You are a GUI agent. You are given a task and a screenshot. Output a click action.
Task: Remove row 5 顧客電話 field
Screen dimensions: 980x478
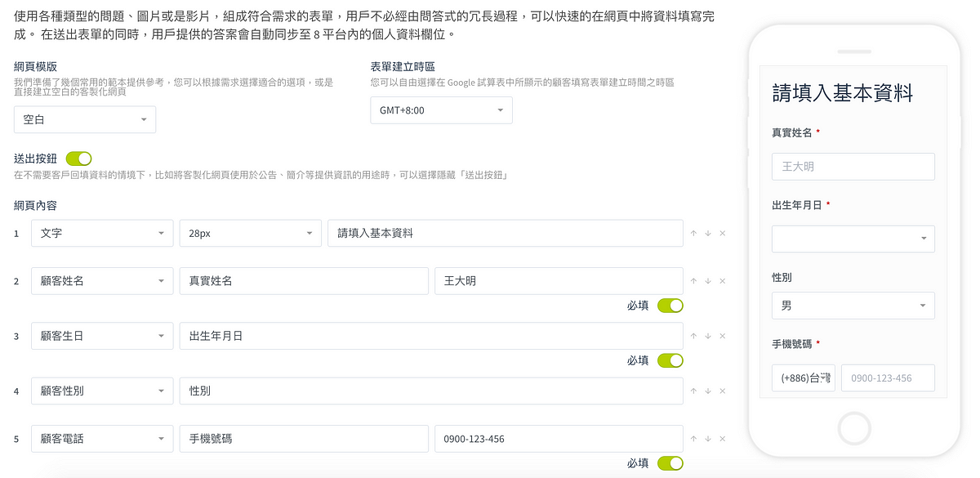[723, 439]
